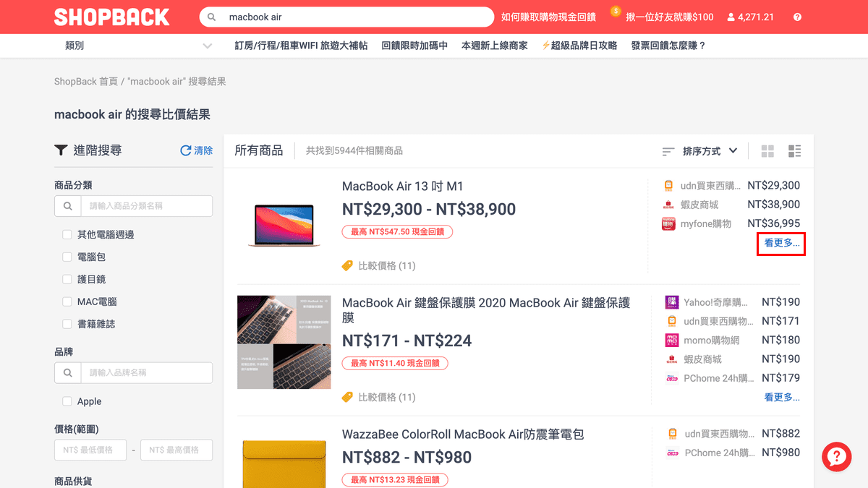Viewport: 868px width, 488px height.
Task: Switch to list view layout
Action: (x=794, y=150)
